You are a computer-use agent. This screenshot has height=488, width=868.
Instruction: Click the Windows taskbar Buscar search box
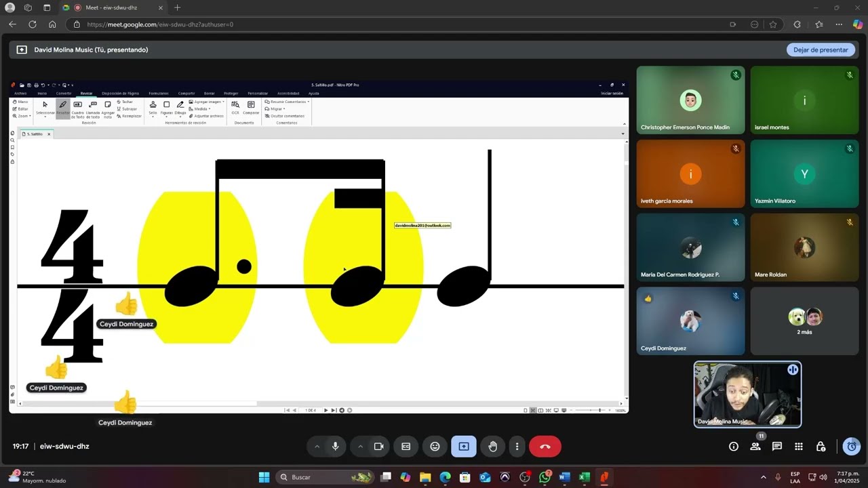click(325, 477)
